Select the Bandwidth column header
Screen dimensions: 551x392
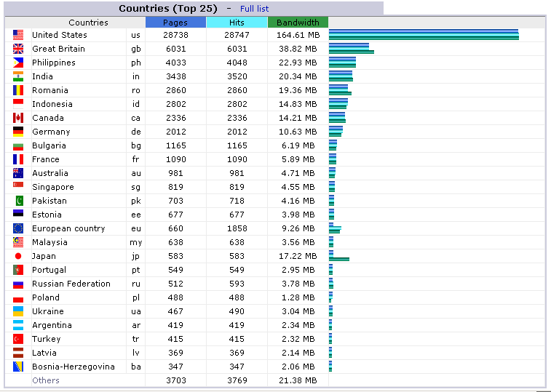click(x=298, y=23)
